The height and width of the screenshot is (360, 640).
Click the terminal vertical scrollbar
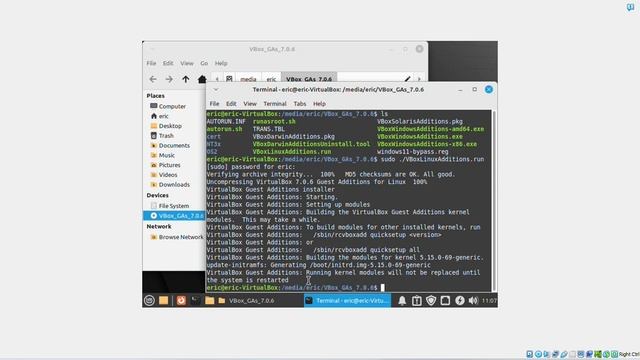point(494,200)
